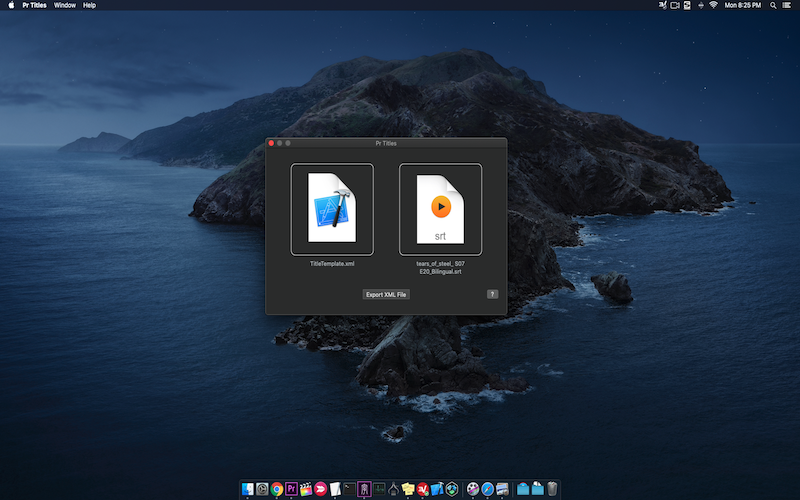
Task: Open the Window menu
Action: pos(64,5)
